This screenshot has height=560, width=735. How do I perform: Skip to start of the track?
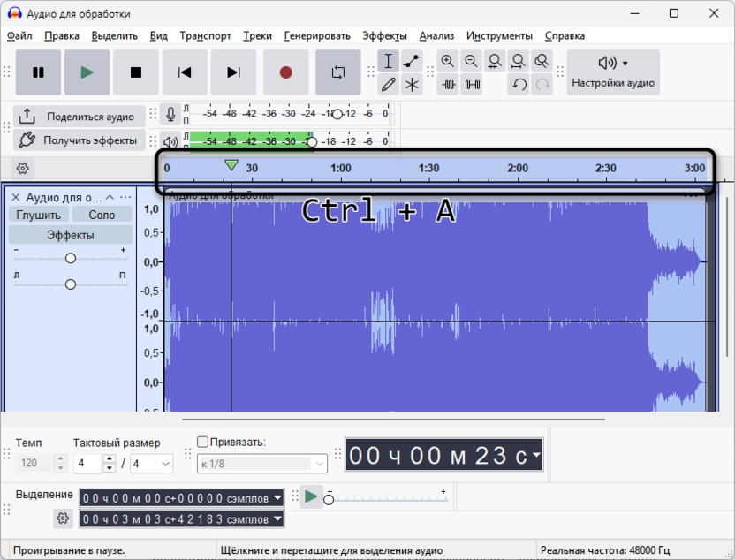185,72
